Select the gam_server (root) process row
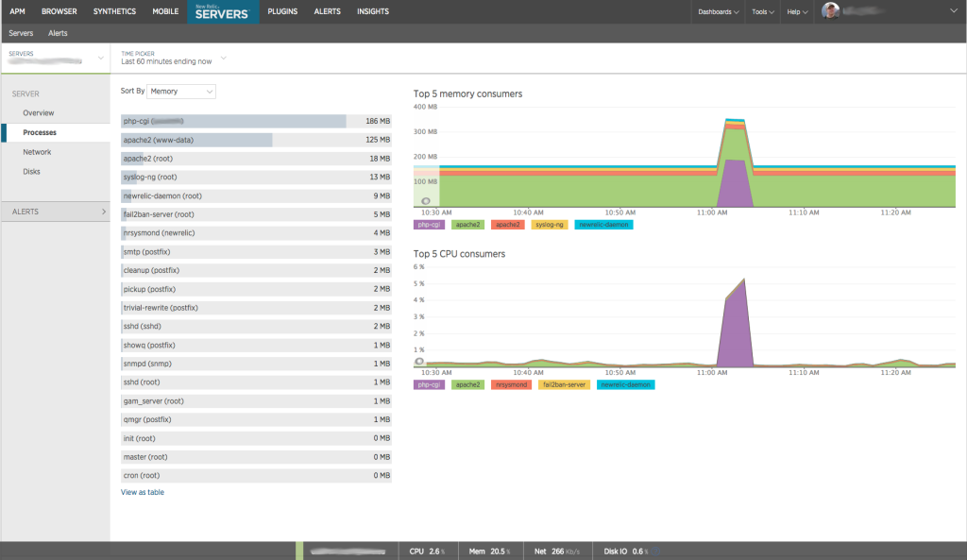Screen dimensions: 967x560 256,401
